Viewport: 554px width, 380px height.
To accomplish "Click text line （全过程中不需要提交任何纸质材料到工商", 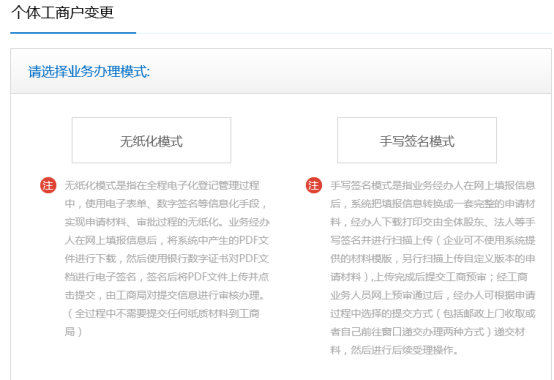I will tap(162, 314).
